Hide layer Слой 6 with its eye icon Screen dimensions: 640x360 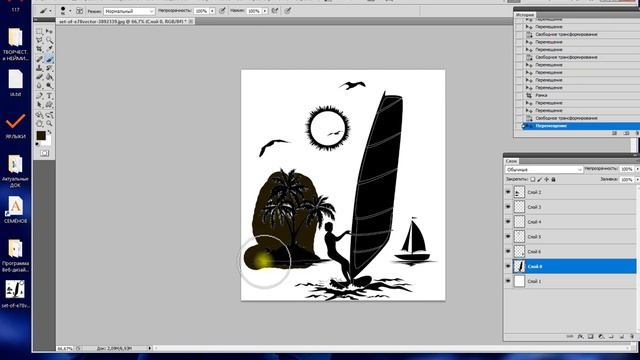[x=508, y=251]
